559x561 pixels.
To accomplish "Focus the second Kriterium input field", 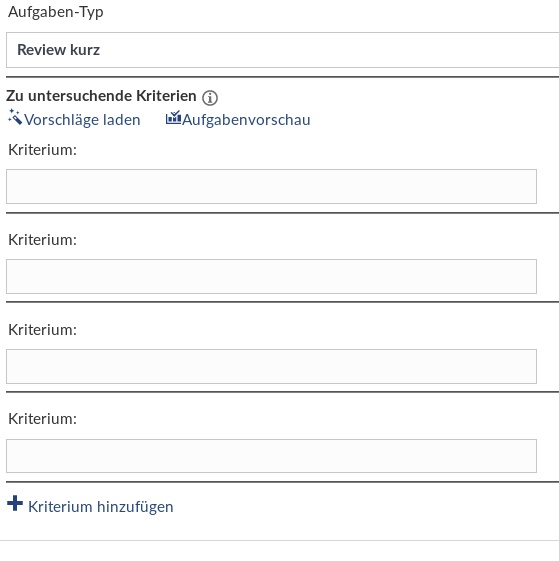I will point(271,277).
